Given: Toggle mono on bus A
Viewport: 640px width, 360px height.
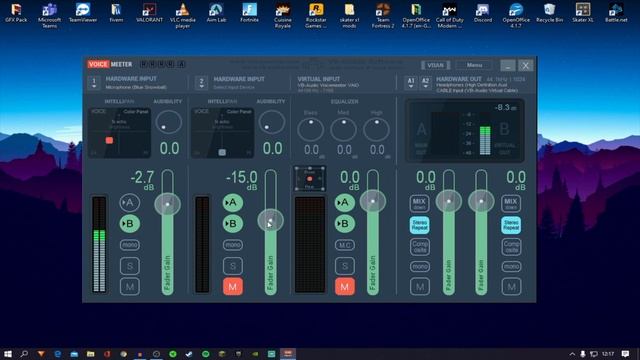Looking at the screenshot, I should click(420, 267).
